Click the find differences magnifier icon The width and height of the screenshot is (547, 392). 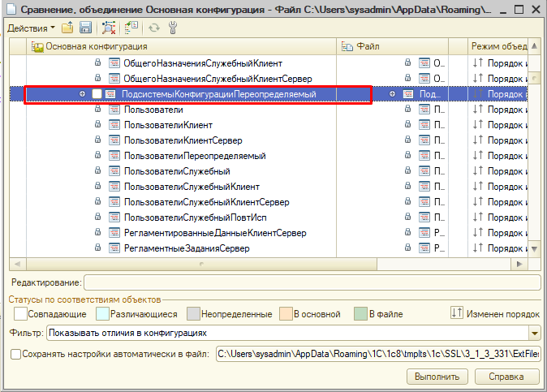(109, 28)
